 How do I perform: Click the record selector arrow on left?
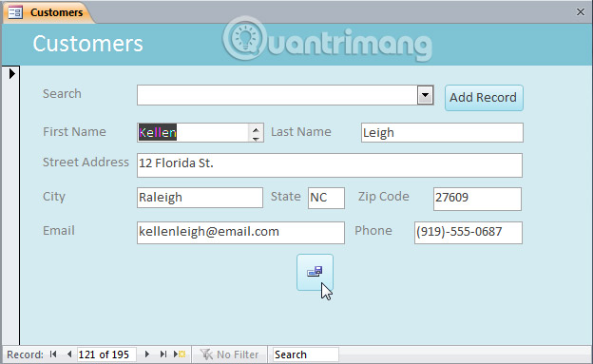coord(12,73)
